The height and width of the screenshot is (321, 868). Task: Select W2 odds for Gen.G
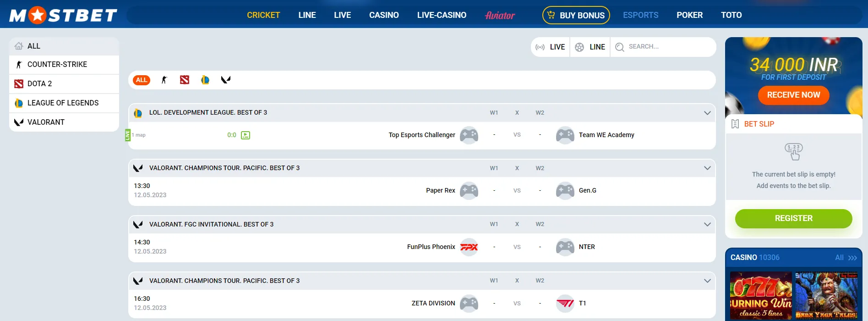(540, 191)
